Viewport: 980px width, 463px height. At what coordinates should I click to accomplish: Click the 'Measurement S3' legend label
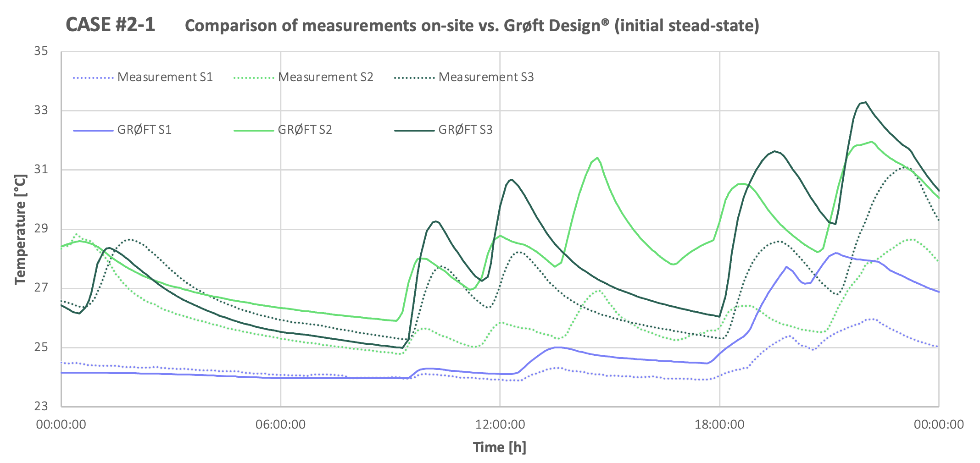(x=486, y=77)
